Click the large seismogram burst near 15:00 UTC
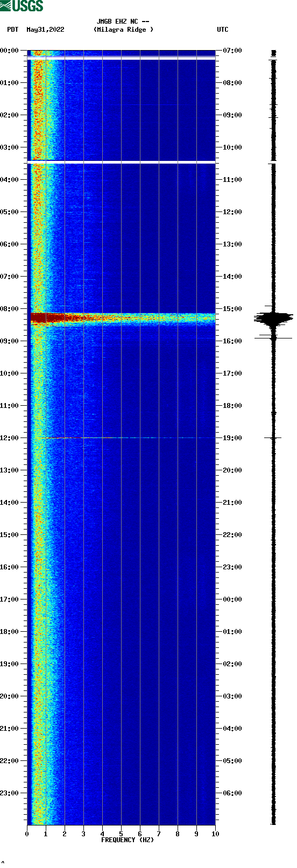The height and width of the screenshot is (868, 297). click(273, 318)
